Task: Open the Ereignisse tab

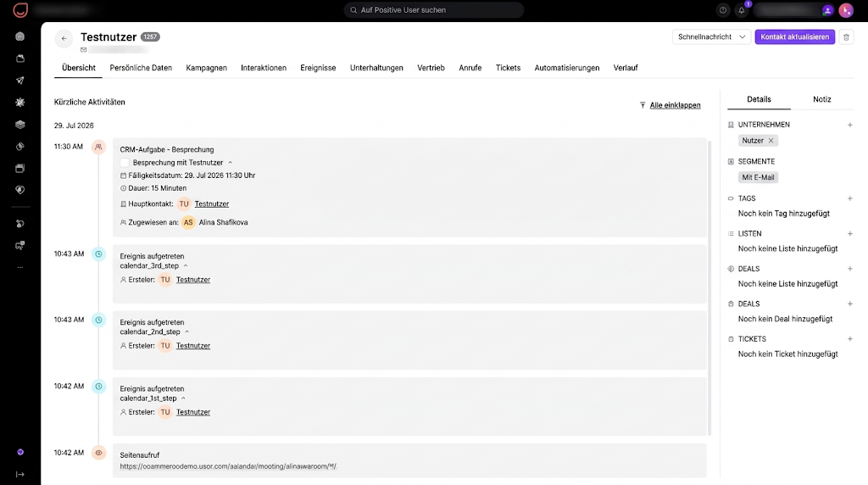Action: [319, 68]
